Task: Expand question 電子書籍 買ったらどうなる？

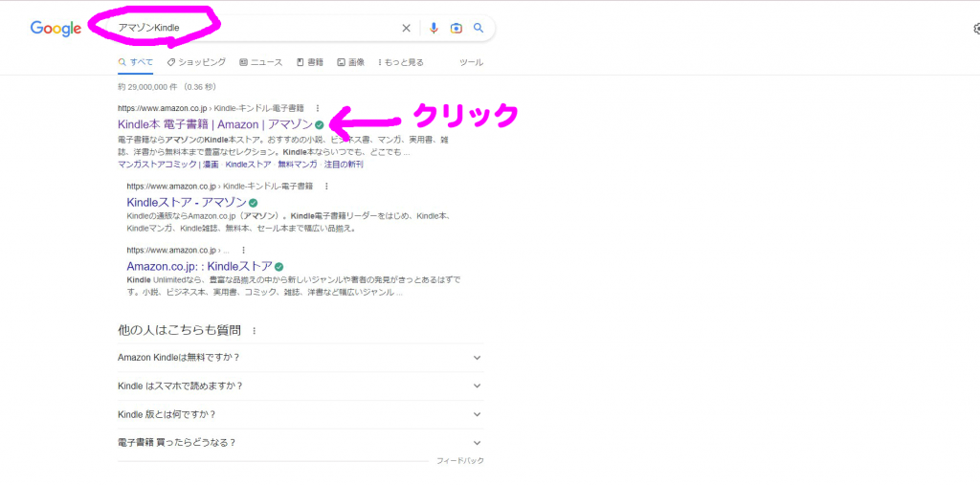Action: point(301,443)
